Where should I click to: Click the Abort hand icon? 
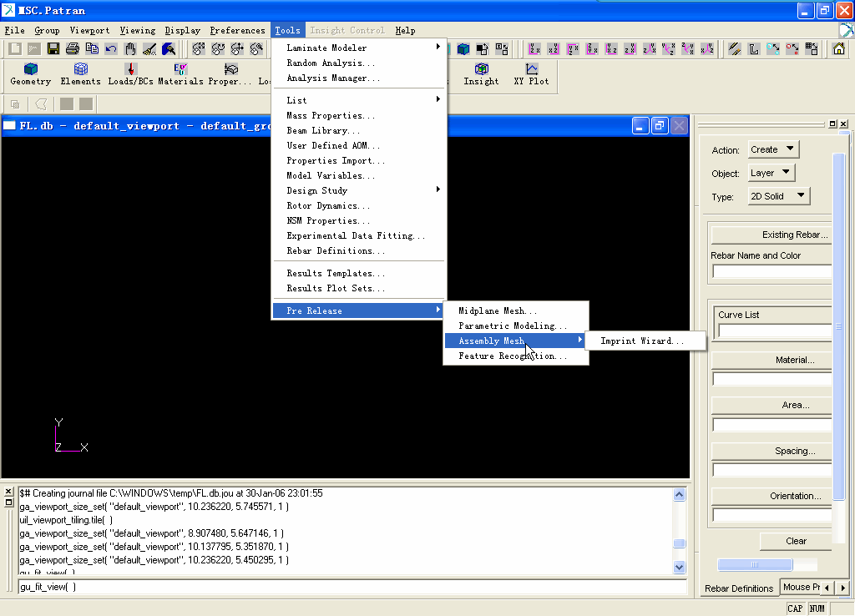[130, 49]
